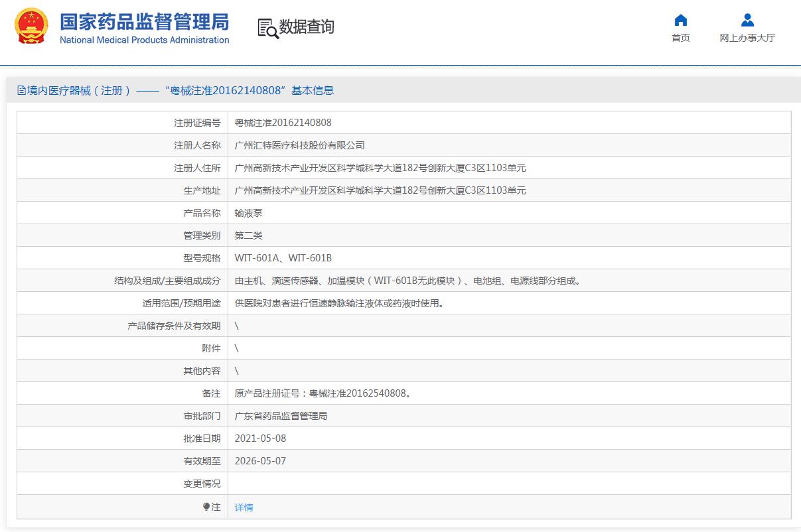801x532 pixels.
Task: Click the bulb icon beside 注
Action: 206,507
